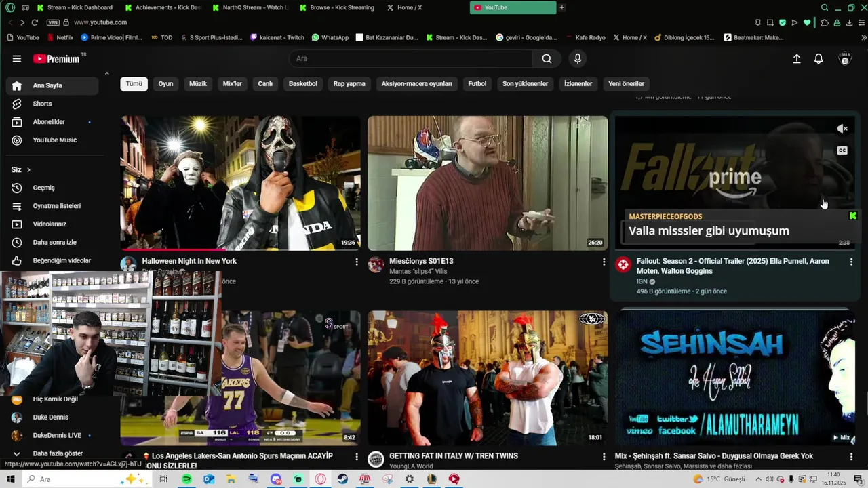The height and width of the screenshot is (488, 868).
Task: Switch to NarthQ Stream tab
Action: tap(251, 7)
